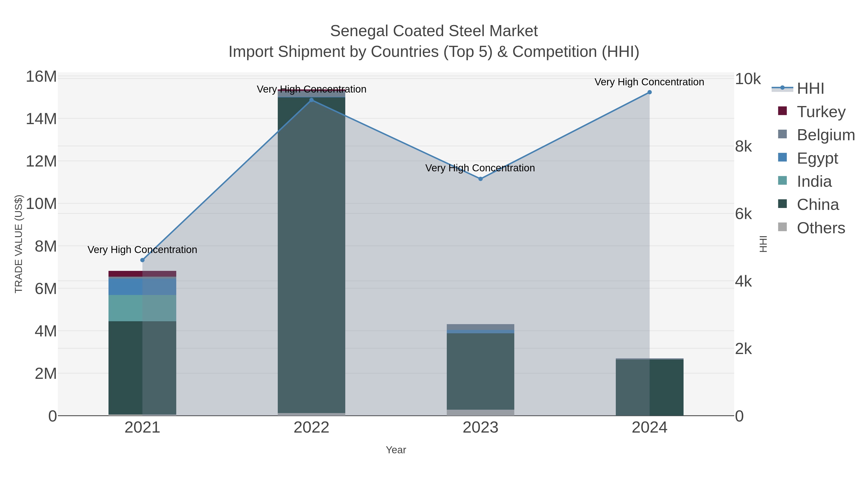
Task: Toggle Belgium series in the legend
Action: coord(816,135)
